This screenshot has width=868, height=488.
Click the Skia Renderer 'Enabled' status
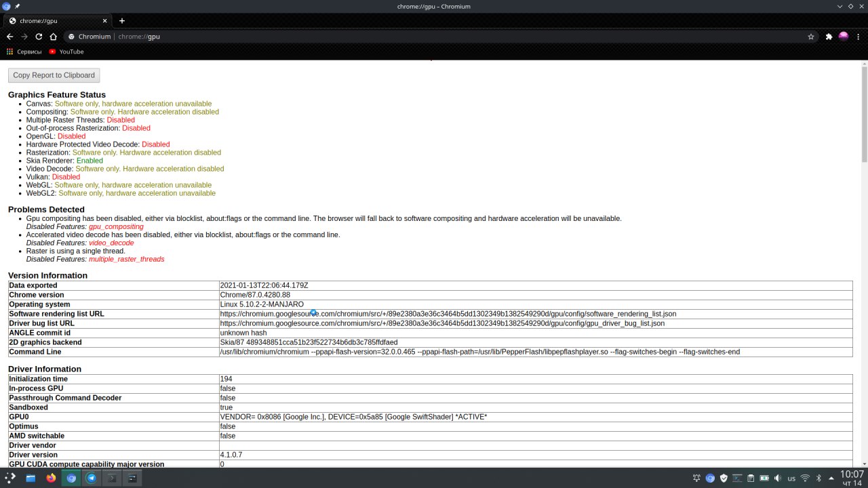click(x=90, y=161)
